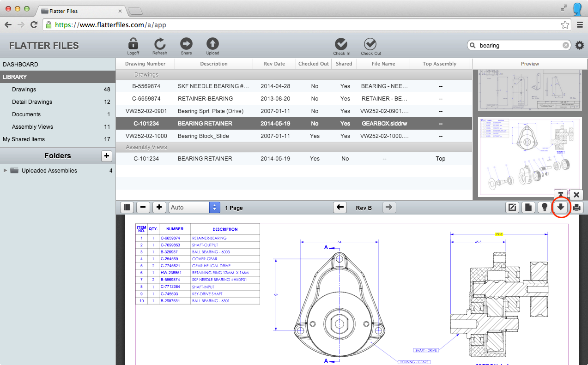Select drawing row C-6659874
The width and height of the screenshot is (588, 365).
point(294,99)
